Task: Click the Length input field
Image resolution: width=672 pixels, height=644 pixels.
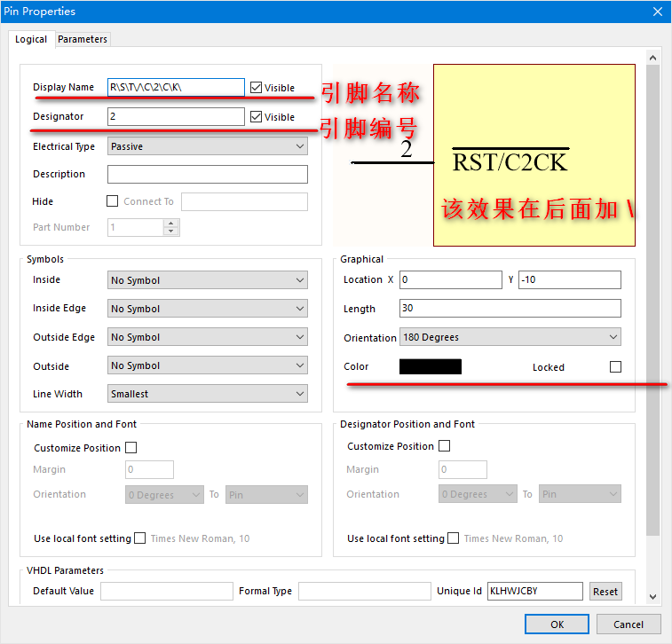Action: [x=509, y=309]
